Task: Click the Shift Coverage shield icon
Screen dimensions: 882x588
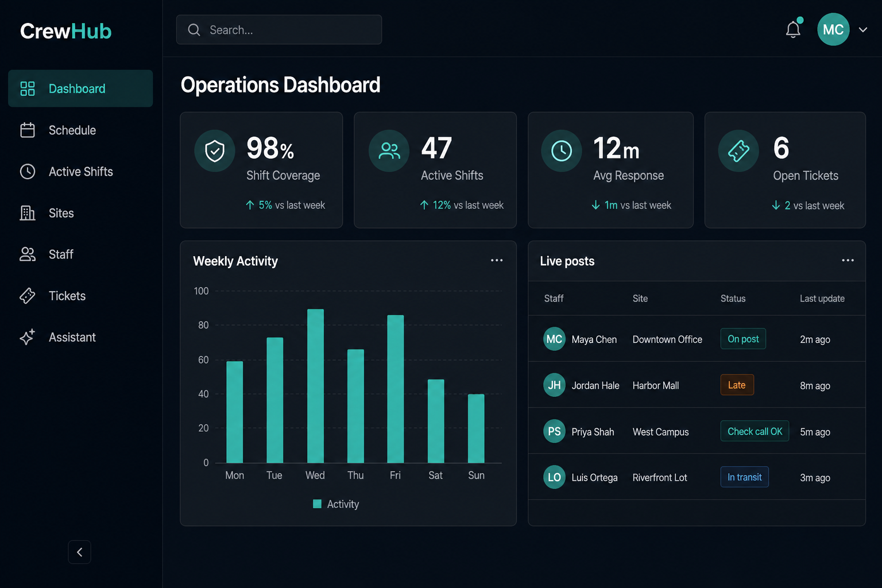Action: [215, 151]
